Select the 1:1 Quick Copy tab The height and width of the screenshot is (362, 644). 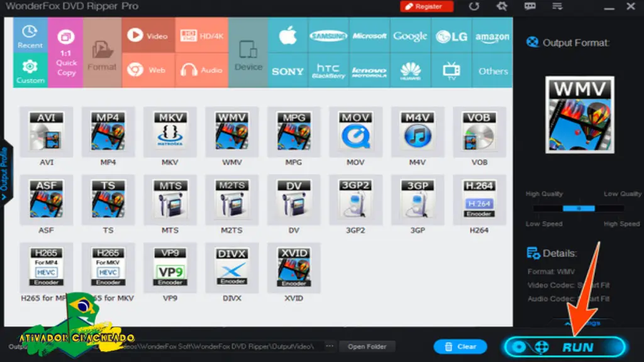65,53
